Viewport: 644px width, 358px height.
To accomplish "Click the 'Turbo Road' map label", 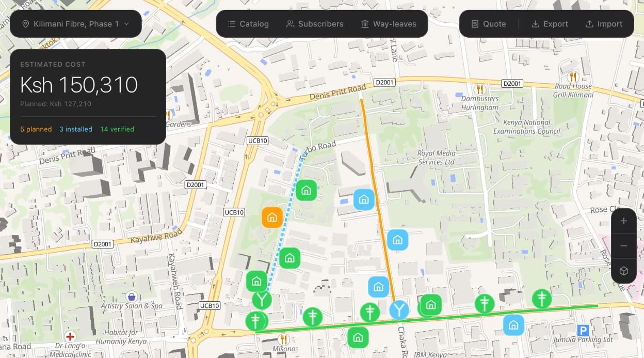I will [x=317, y=149].
